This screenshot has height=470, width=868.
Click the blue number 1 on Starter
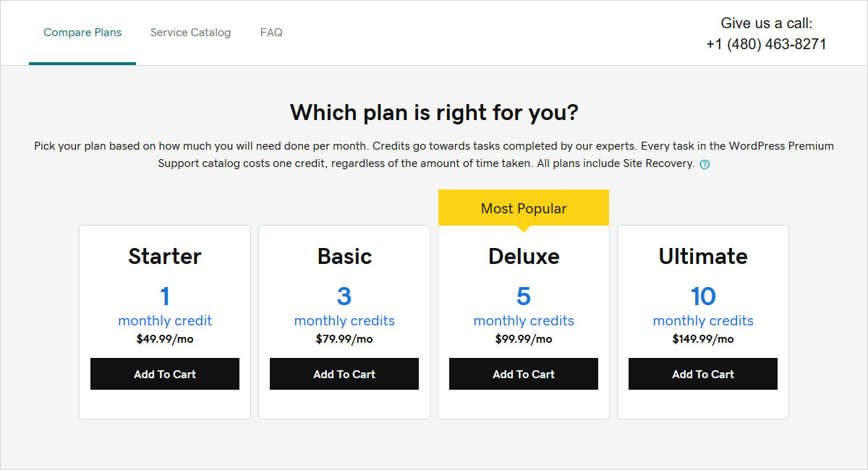[165, 296]
